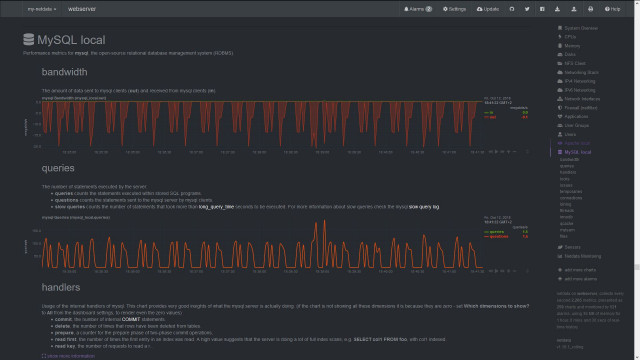The width and height of the screenshot is (640, 360).
Task: Click the Twitter icon
Action: (527, 9)
